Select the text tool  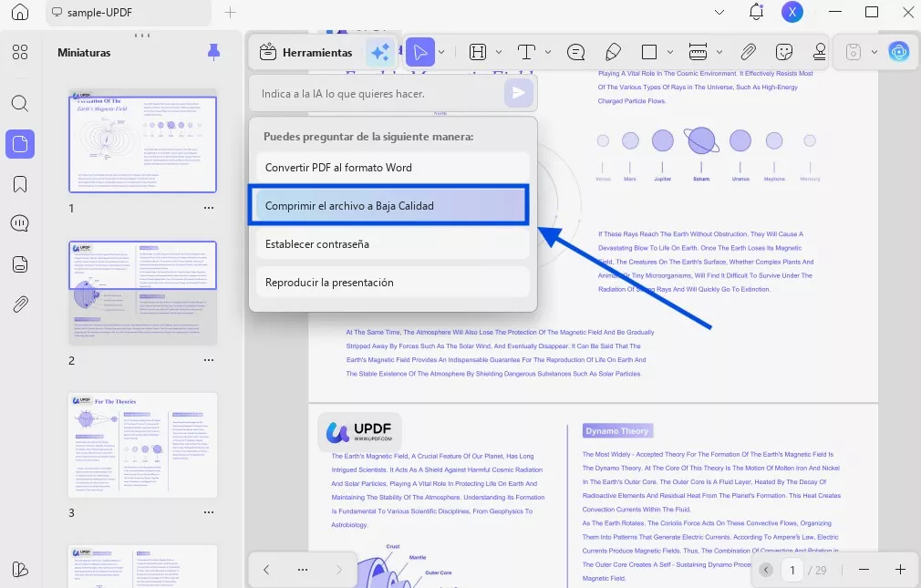point(526,52)
